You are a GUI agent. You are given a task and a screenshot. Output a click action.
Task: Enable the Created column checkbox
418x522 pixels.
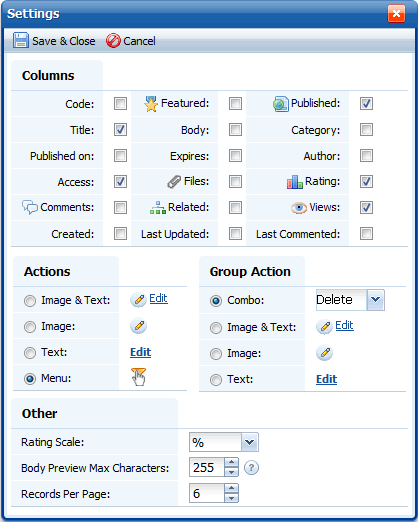pos(120,233)
